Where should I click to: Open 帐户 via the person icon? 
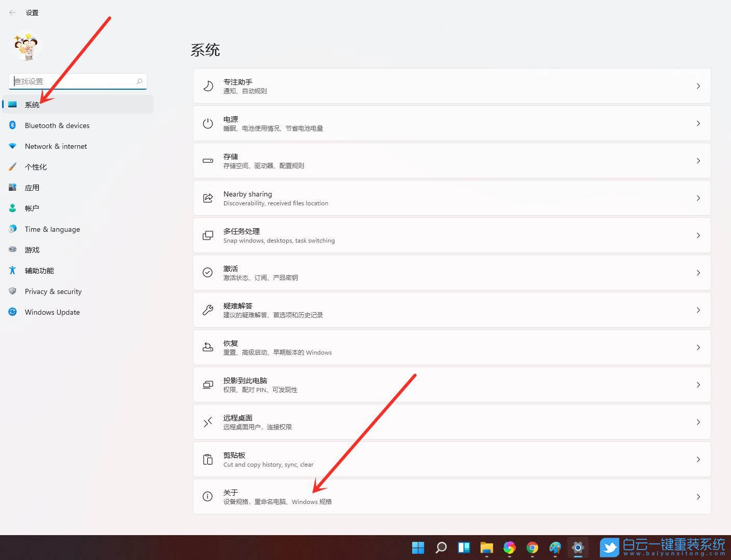click(12, 208)
